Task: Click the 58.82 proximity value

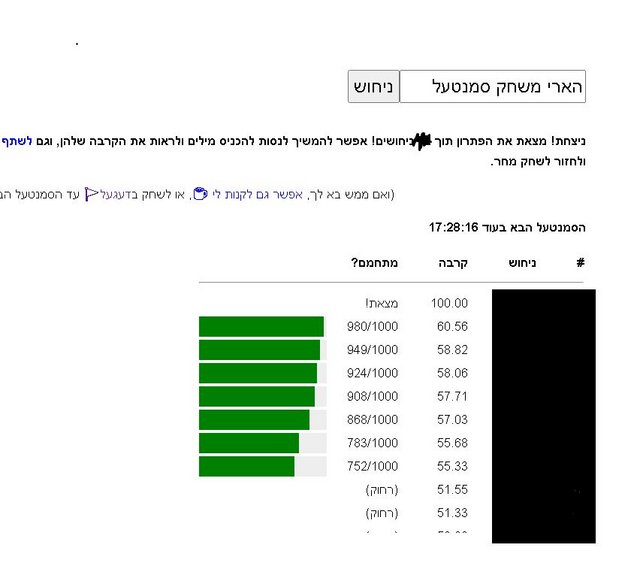Action: [452, 349]
